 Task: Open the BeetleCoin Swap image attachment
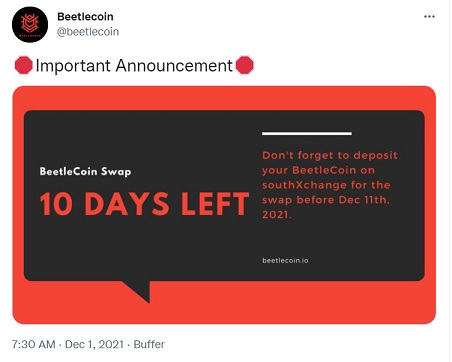pyautogui.click(x=224, y=205)
